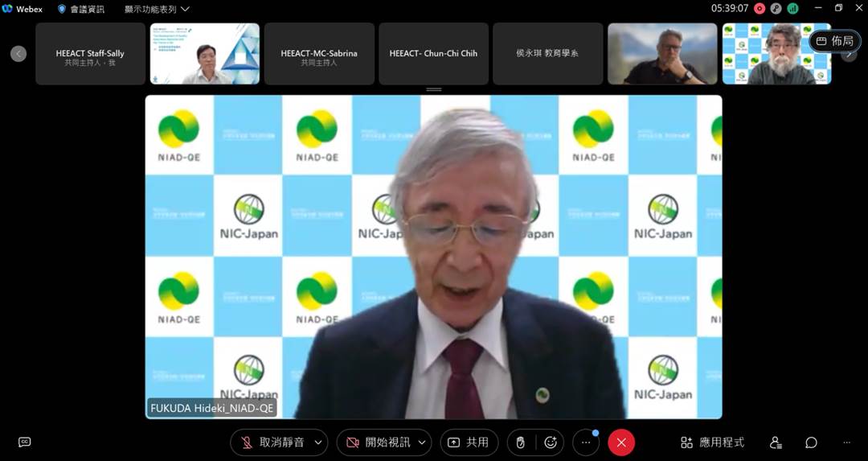This screenshot has height=461, width=868.
Task: Select the thumbnail of man with mountain background
Action: (662, 54)
